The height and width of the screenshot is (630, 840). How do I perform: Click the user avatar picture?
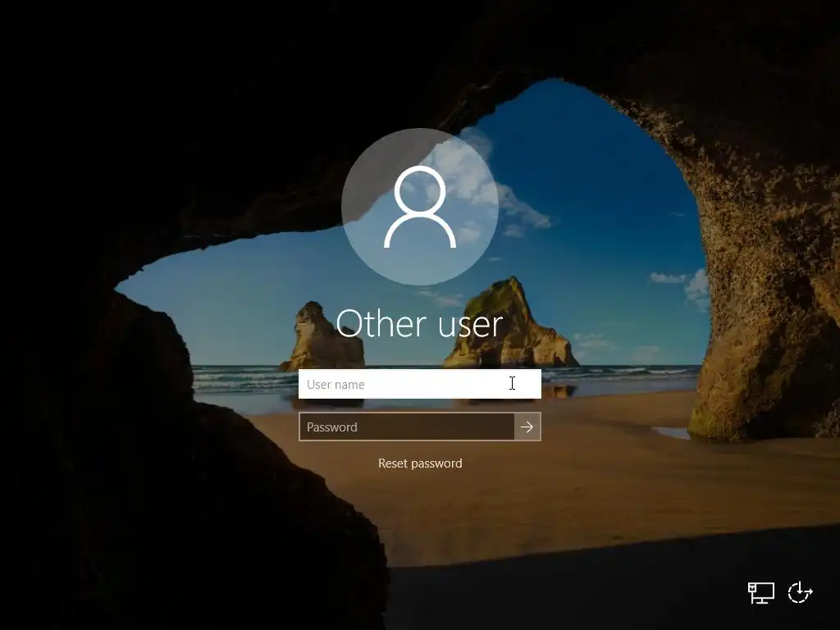pyautogui.click(x=420, y=207)
